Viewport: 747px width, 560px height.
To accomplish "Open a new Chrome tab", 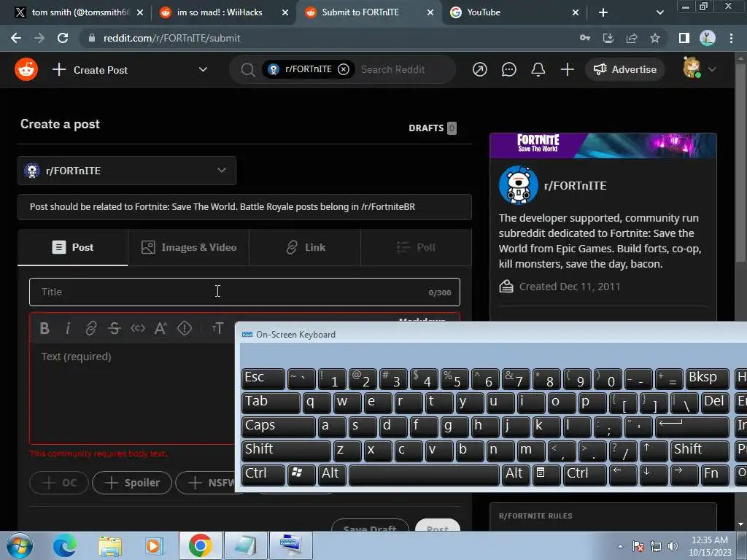I will (603, 12).
